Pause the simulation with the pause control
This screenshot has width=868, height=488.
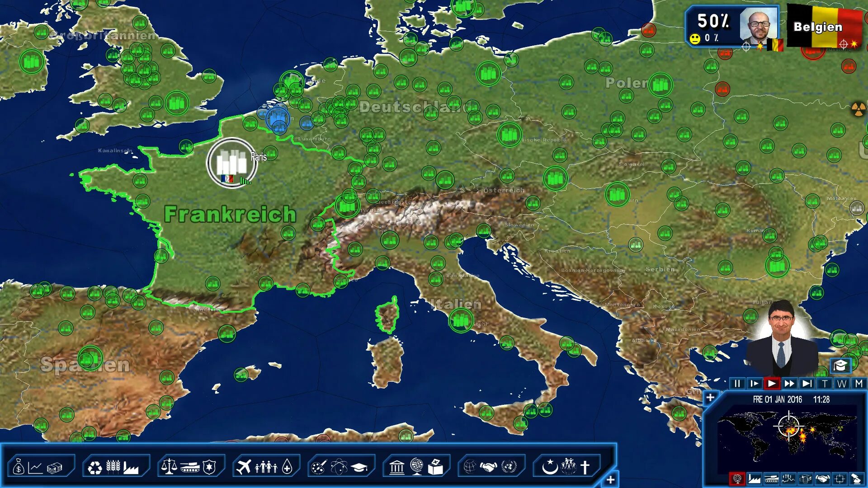737,384
